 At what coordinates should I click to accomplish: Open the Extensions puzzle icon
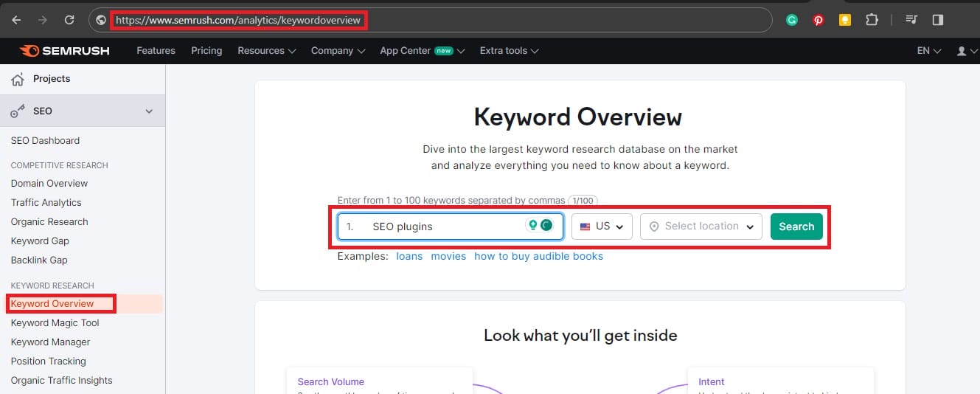(x=872, y=20)
